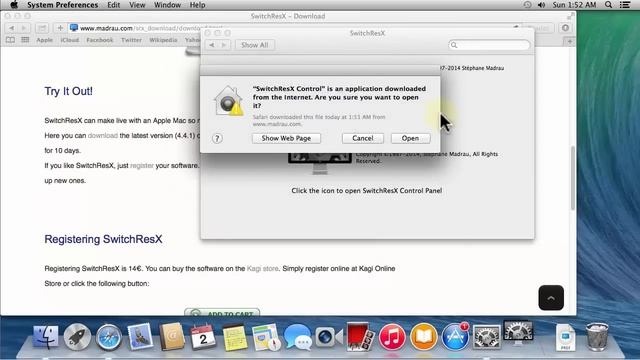Screen dimensions: 640x360
Task: Click back arrow in SwitchResX preference window
Action: pyautogui.click(x=211, y=45)
